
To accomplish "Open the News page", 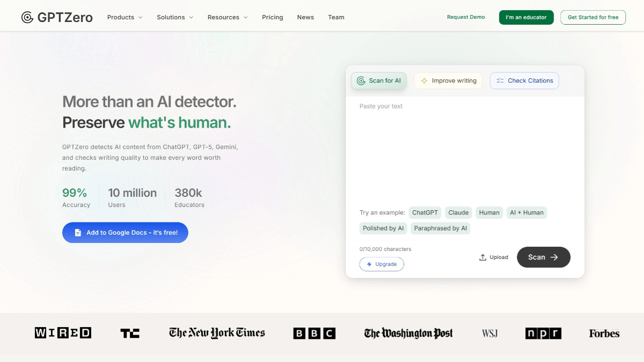I will coord(305,17).
